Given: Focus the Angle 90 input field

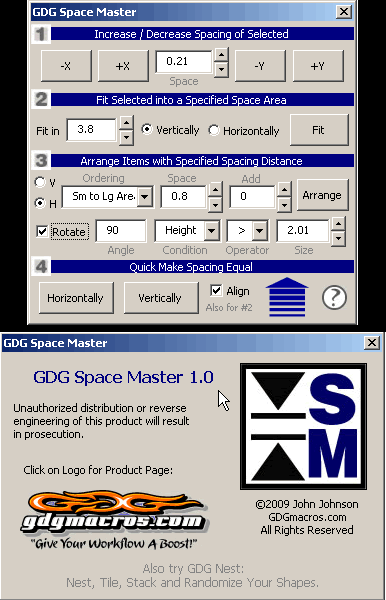Looking at the screenshot, I should click(x=121, y=231).
